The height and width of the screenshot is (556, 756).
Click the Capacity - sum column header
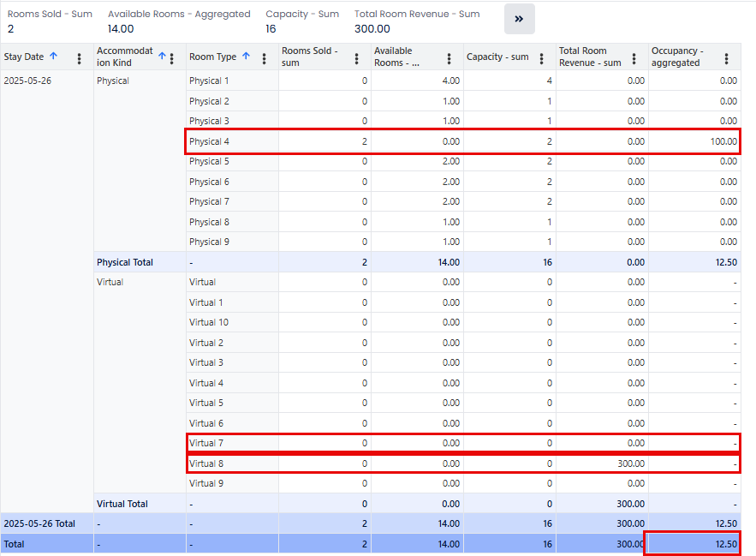pyautogui.click(x=497, y=57)
